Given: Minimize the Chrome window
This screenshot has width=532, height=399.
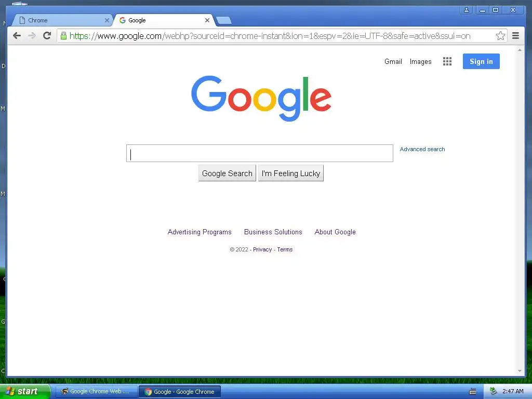Looking at the screenshot, I should coord(482,10).
